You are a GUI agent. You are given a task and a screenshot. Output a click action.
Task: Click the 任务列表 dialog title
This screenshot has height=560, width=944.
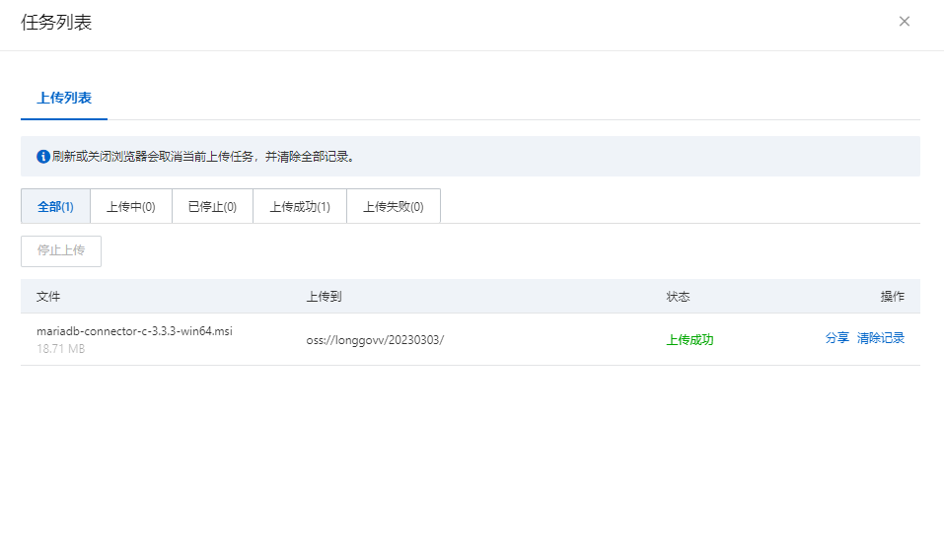click(x=56, y=23)
